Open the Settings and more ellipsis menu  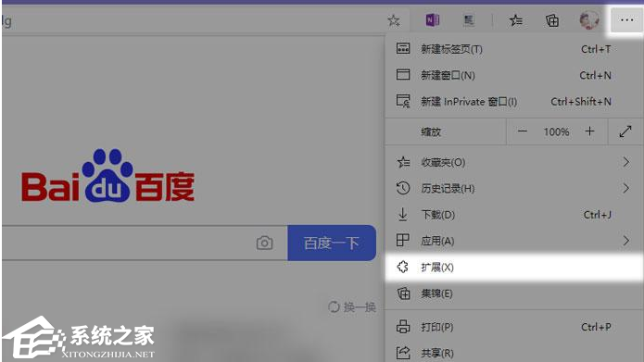tap(626, 19)
